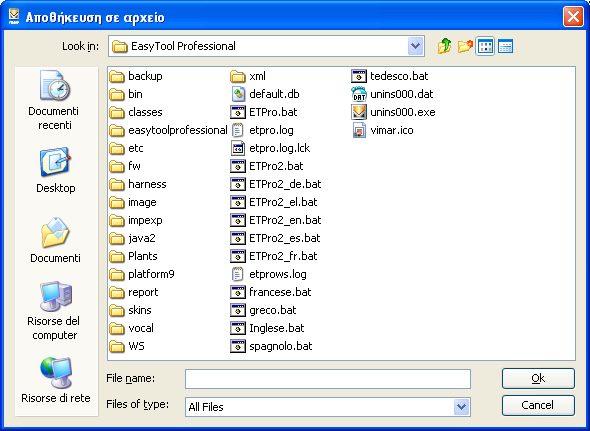590x431 pixels.
Task: Open Documenti recenti shortcut
Action: click(55, 100)
